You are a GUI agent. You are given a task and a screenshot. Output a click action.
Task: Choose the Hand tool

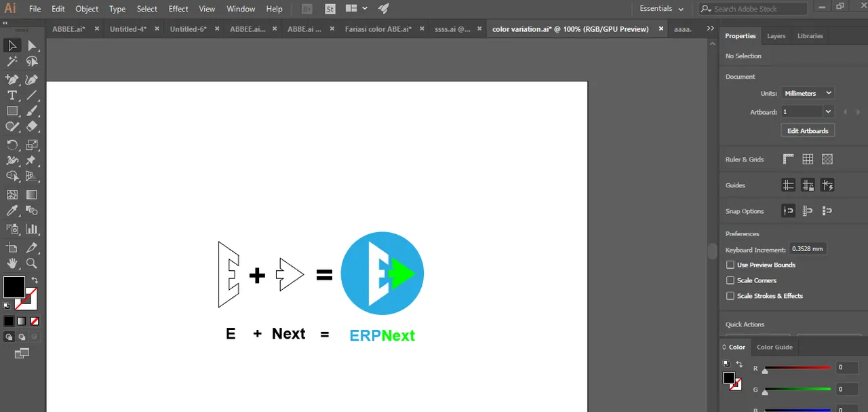(x=12, y=263)
